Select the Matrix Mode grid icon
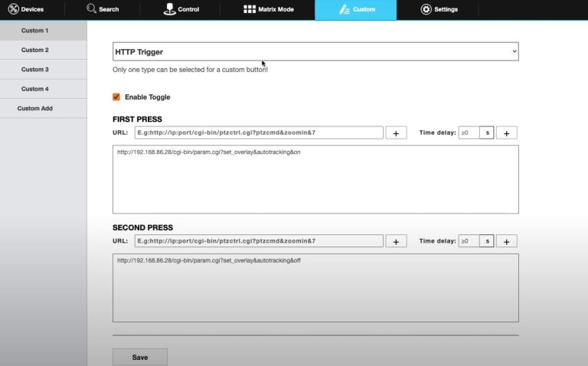 250,9
